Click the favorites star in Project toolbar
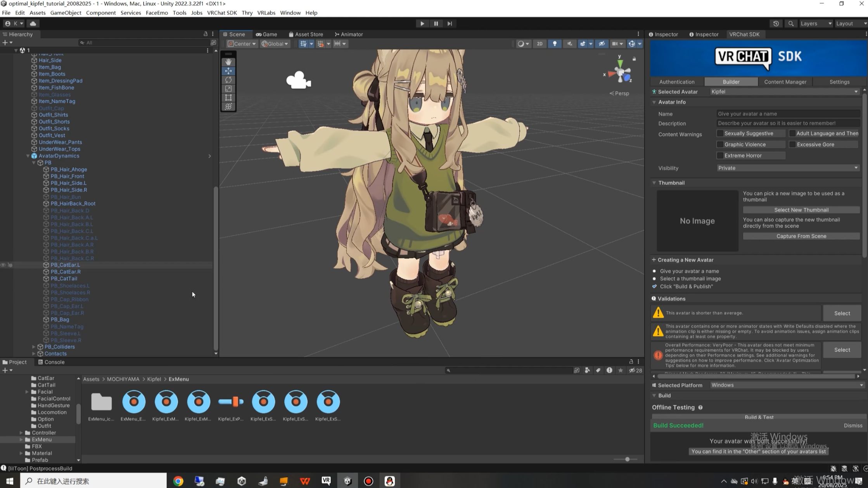868x488 pixels. 621,370
